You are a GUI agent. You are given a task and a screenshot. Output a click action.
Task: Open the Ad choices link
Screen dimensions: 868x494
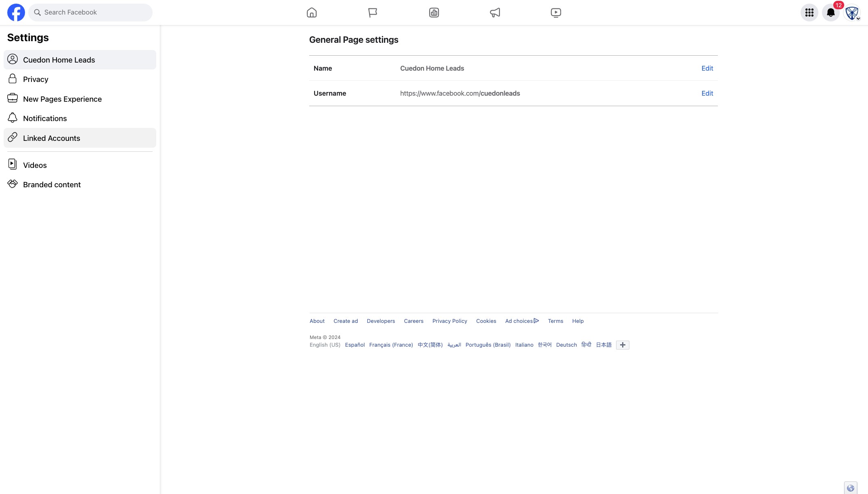[x=522, y=321]
